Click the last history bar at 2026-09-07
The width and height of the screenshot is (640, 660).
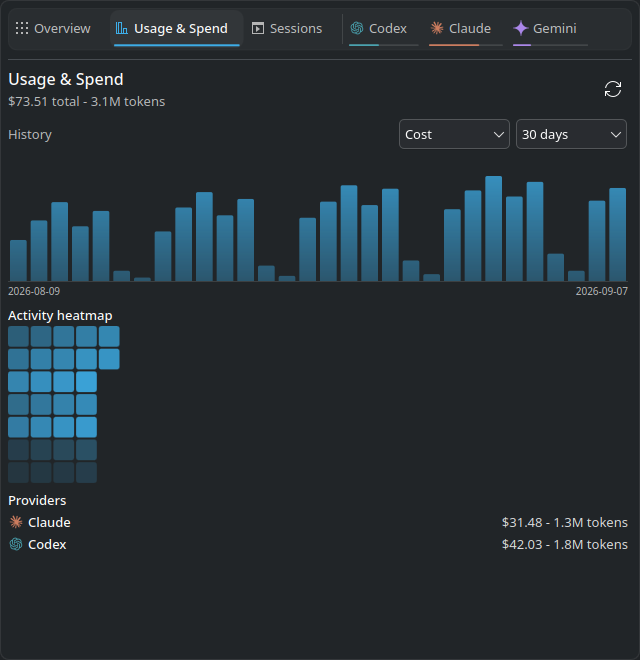click(x=618, y=234)
